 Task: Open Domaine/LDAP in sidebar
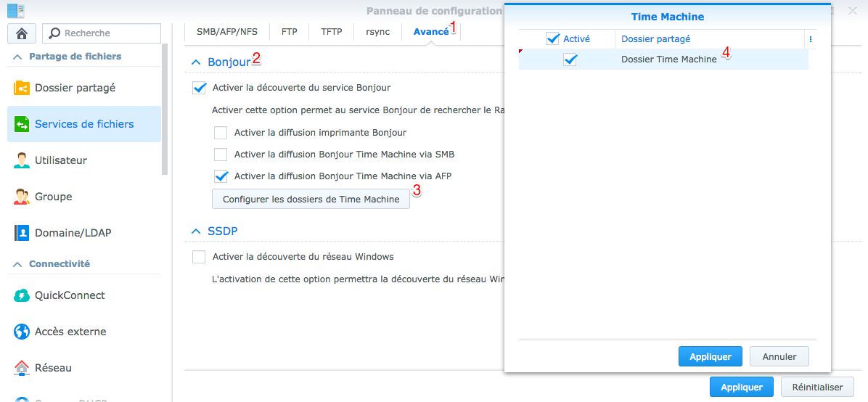click(84, 233)
